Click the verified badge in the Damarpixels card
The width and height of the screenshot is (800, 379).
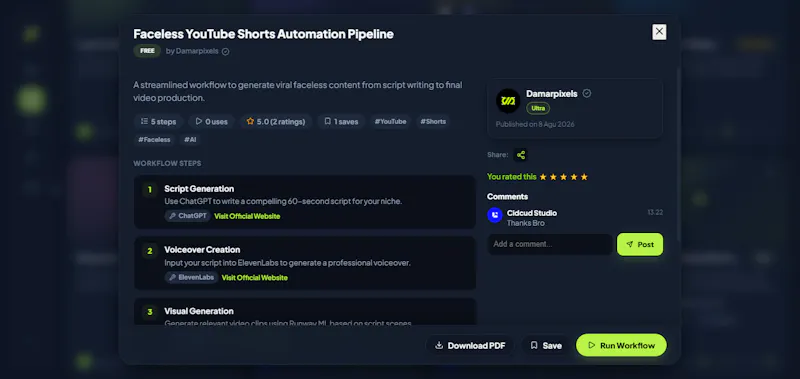tap(587, 93)
